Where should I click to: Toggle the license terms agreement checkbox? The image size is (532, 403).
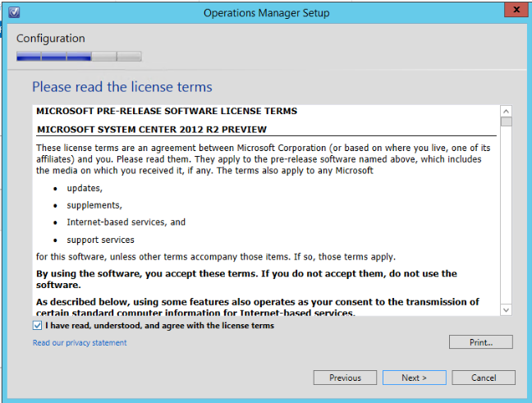click(x=38, y=326)
